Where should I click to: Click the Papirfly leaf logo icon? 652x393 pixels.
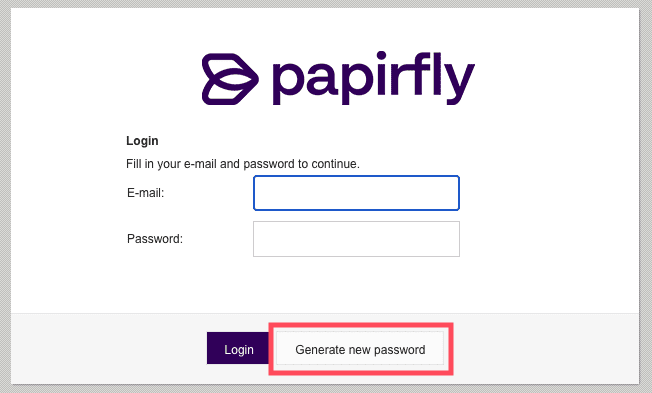tap(230, 79)
